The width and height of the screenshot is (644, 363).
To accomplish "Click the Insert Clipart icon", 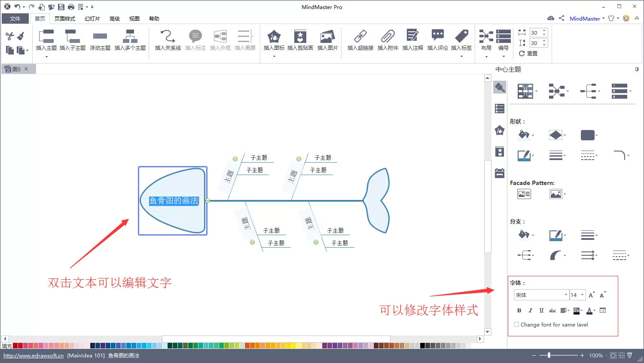I will point(300,36).
